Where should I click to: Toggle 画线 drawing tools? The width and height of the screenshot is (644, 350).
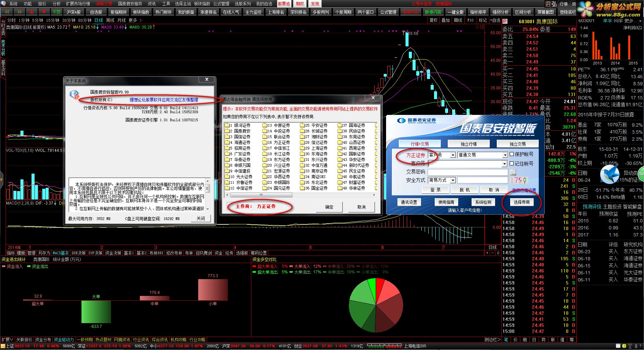click(458, 20)
